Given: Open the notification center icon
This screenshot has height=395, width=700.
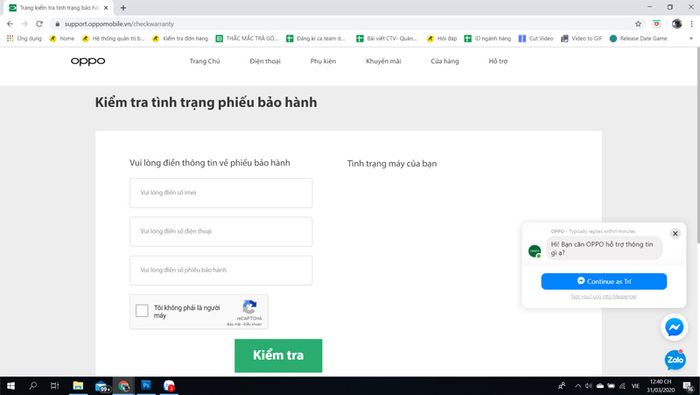Looking at the screenshot, I should (688, 386).
